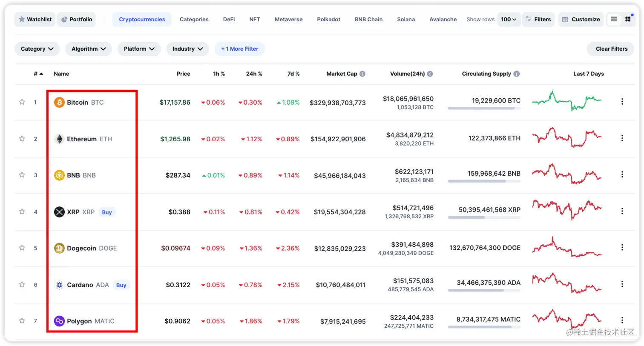This screenshot has height=346, width=644.
Task: Click the BNB logo icon
Action: tap(59, 175)
